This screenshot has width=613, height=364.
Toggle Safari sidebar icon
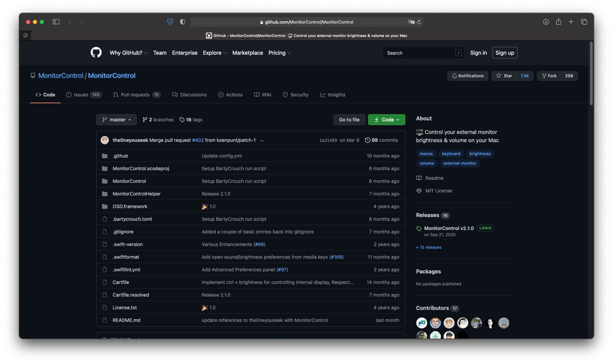coord(56,22)
